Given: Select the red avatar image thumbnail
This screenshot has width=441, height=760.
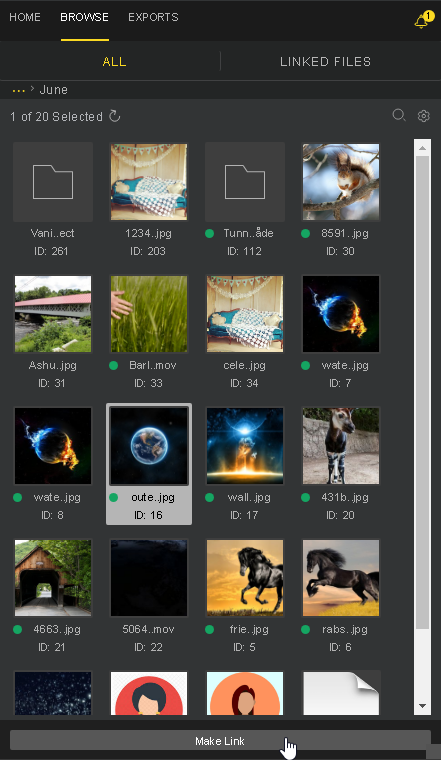Looking at the screenshot, I should [149, 693].
